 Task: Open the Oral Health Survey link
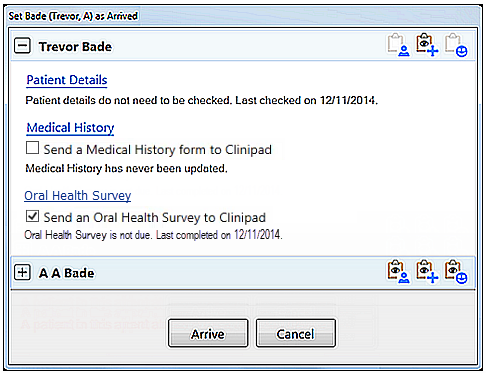point(78,196)
